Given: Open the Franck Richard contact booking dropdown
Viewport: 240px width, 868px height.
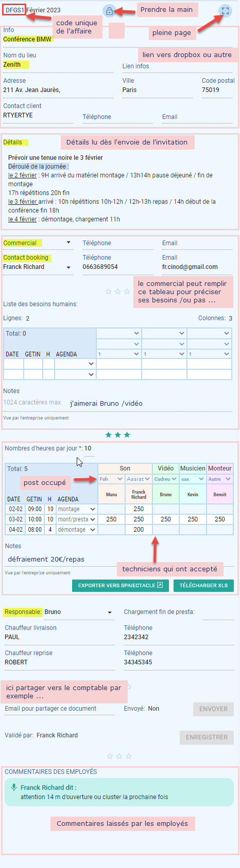Looking at the screenshot, I should coord(68,267).
